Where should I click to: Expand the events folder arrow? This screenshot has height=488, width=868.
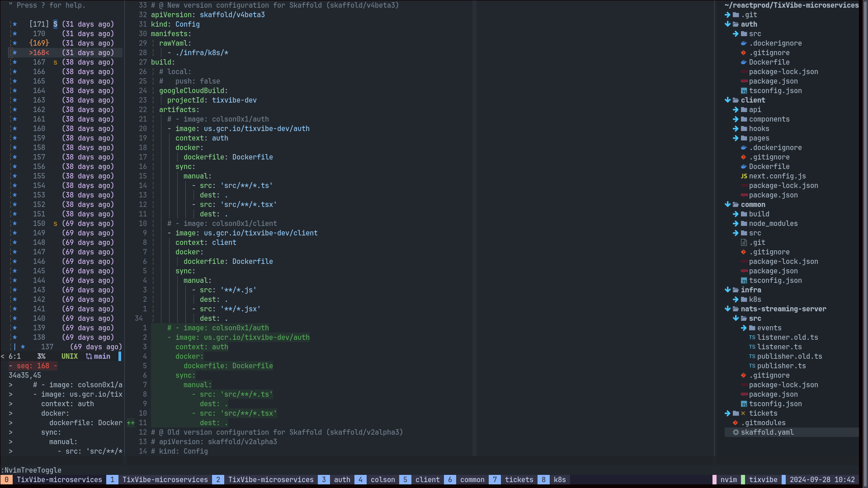744,328
